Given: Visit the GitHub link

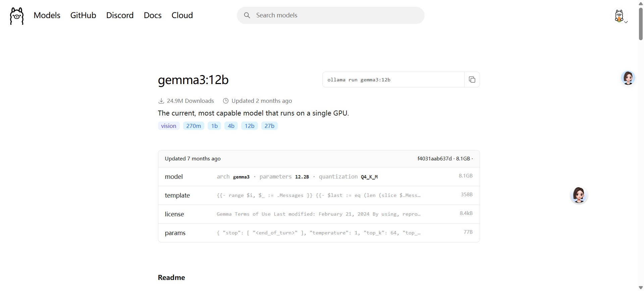Looking at the screenshot, I should tap(83, 15).
